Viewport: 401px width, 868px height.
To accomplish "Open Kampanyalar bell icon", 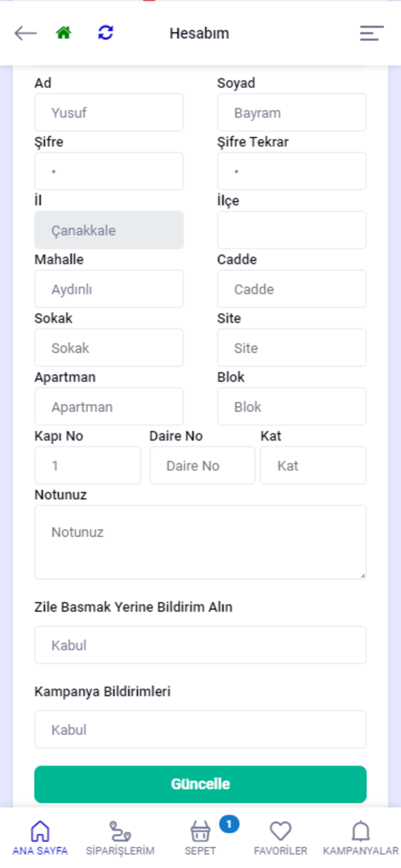I will pos(360,832).
